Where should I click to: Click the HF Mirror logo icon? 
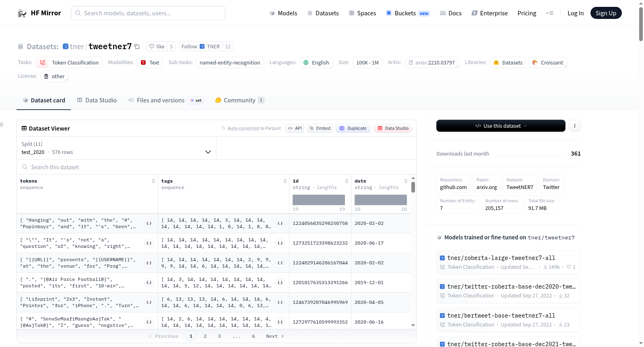pyautogui.click(x=22, y=13)
